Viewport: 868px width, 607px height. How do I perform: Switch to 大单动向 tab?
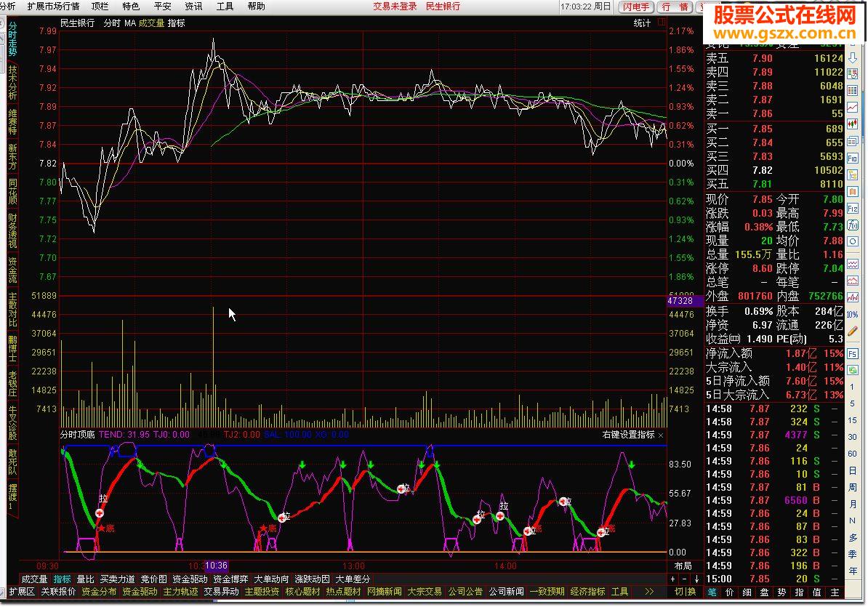(271, 579)
